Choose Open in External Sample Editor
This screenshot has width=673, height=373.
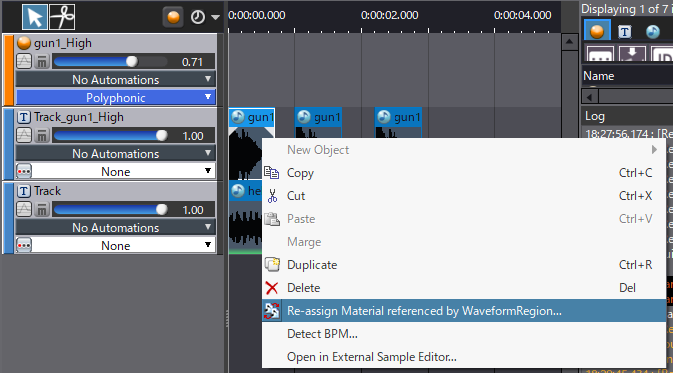(464, 357)
